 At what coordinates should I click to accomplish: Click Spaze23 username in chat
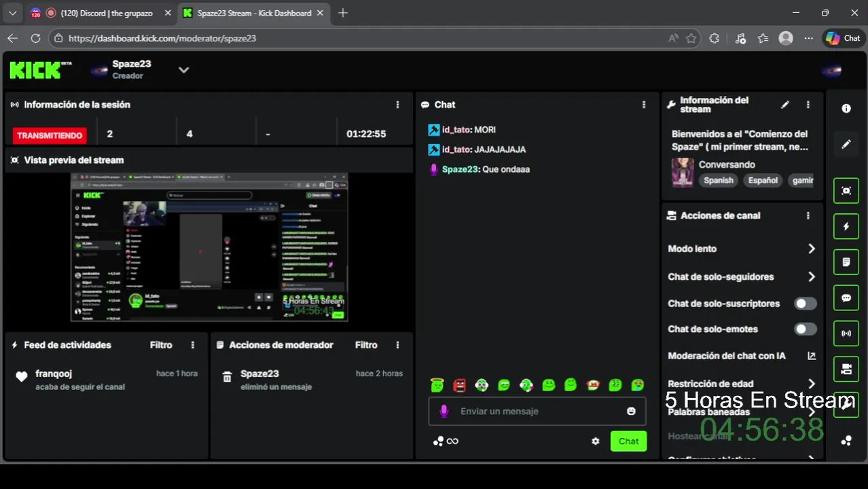click(x=460, y=169)
